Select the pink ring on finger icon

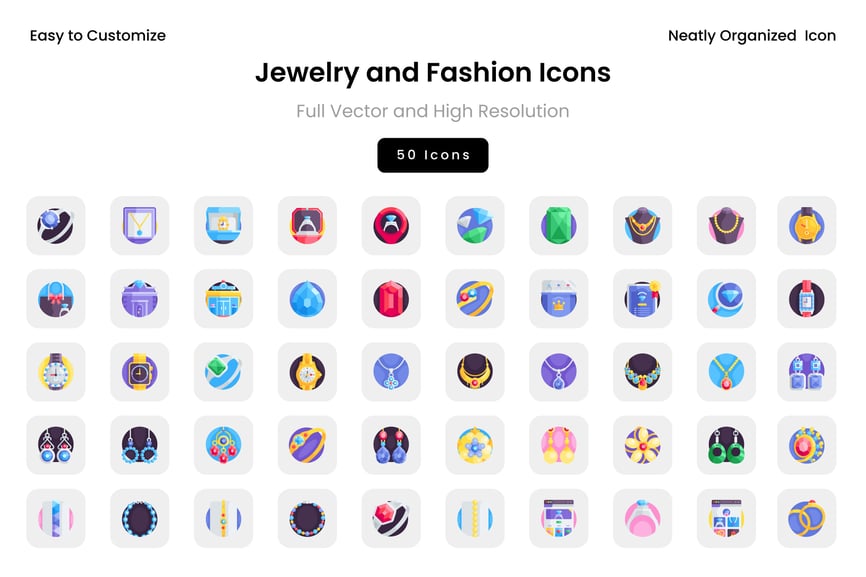pyautogui.click(x=642, y=518)
